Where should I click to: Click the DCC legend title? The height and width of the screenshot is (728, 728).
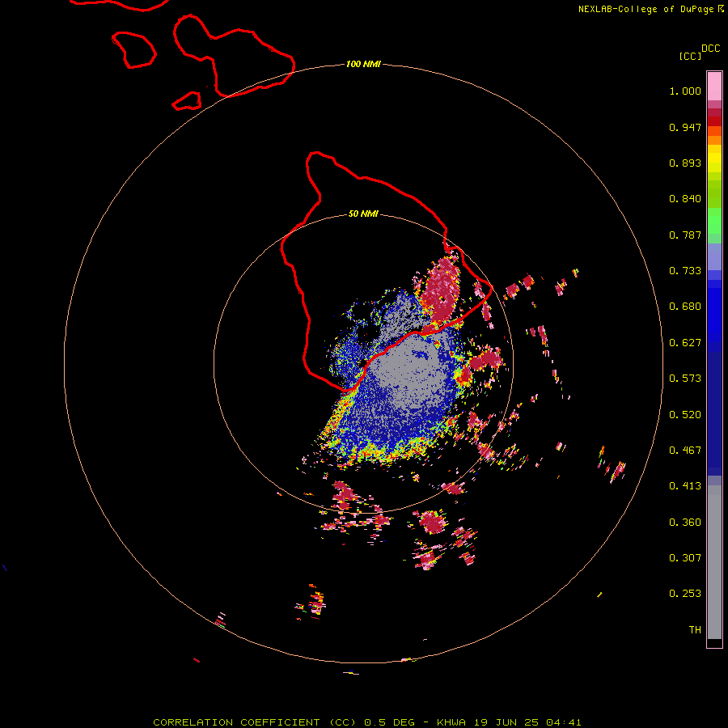point(711,49)
